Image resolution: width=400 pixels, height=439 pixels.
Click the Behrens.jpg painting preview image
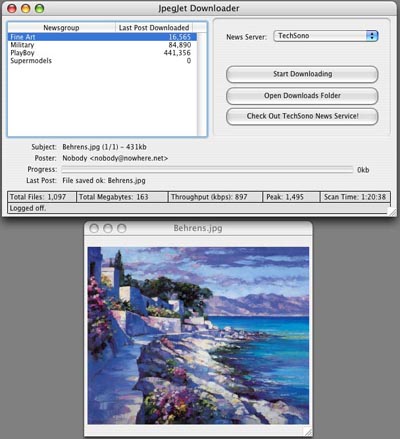point(198,335)
